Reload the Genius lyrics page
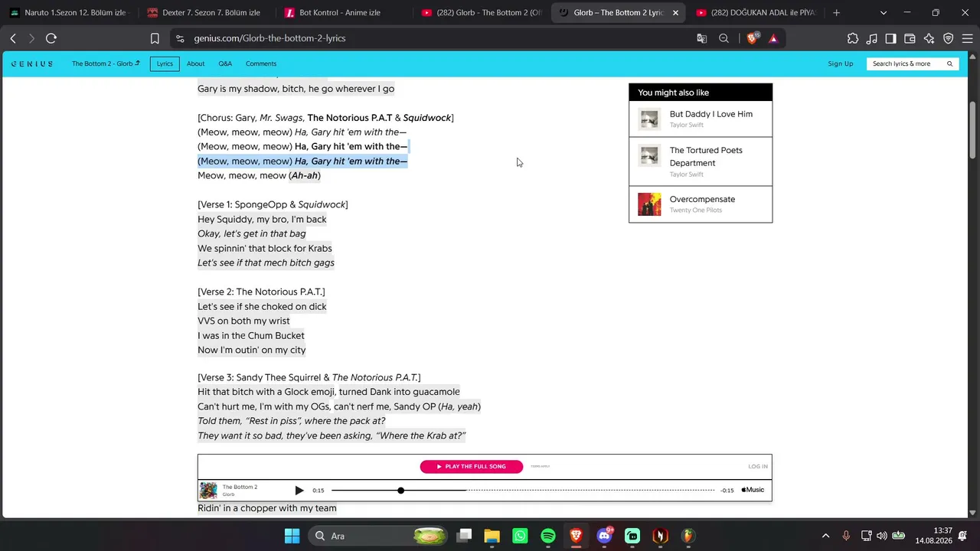The width and height of the screenshot is (980, 551). click(51, 38)
